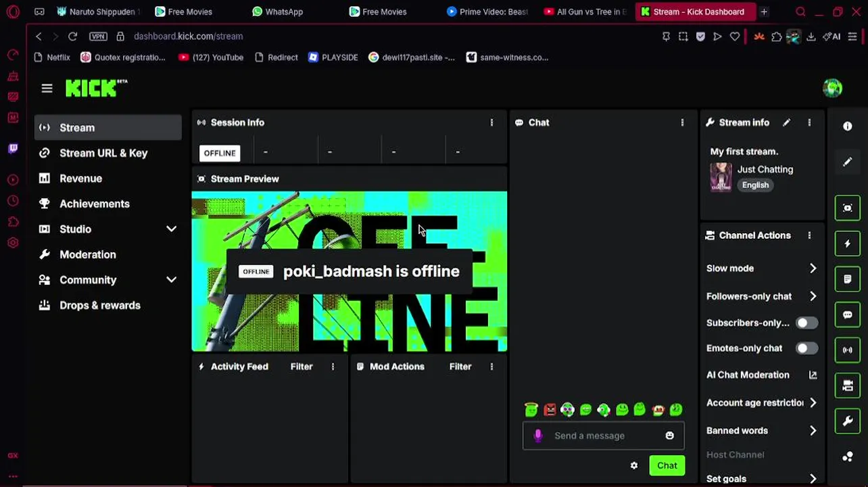The width and height of the screenshot is (868, 487).
Task: Send message with green Chat button
Action: [x=667, y=465]
